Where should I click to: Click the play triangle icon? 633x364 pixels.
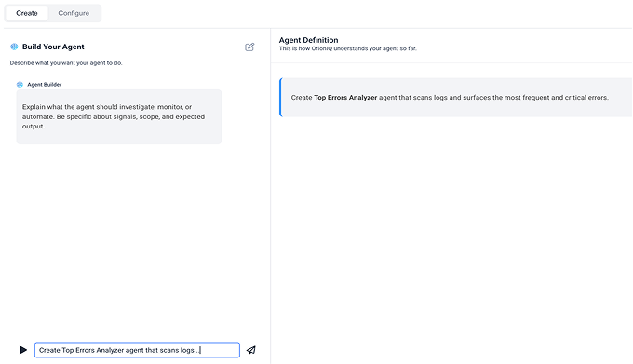pyautogui.click(x=23, y=350)
